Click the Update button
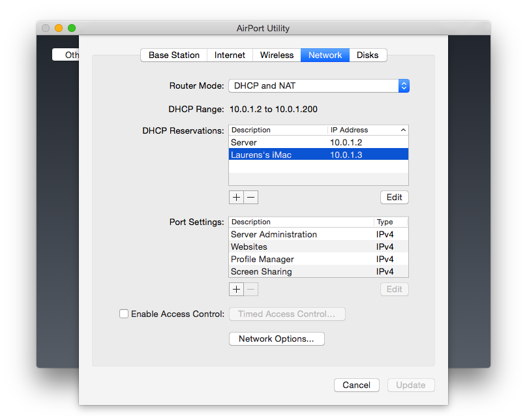Image resolution: width=527 pixels, height=420 pixels. click(411, 385)
